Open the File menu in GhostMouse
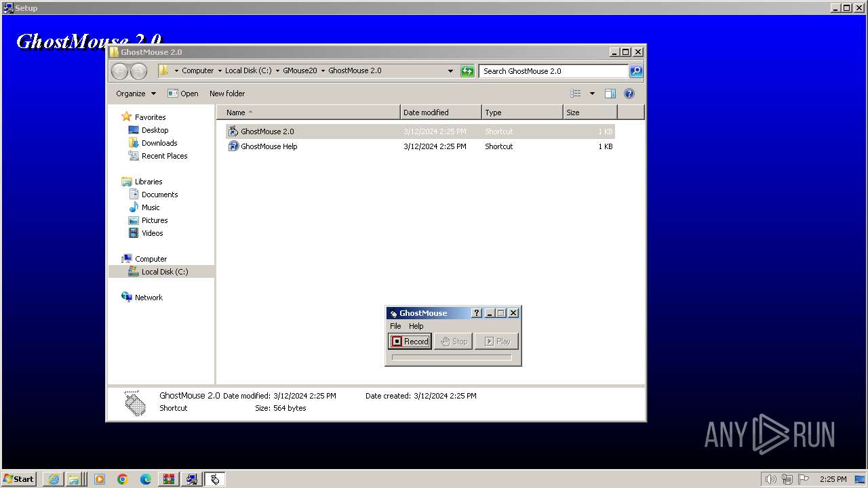 [x=395, y=326]
